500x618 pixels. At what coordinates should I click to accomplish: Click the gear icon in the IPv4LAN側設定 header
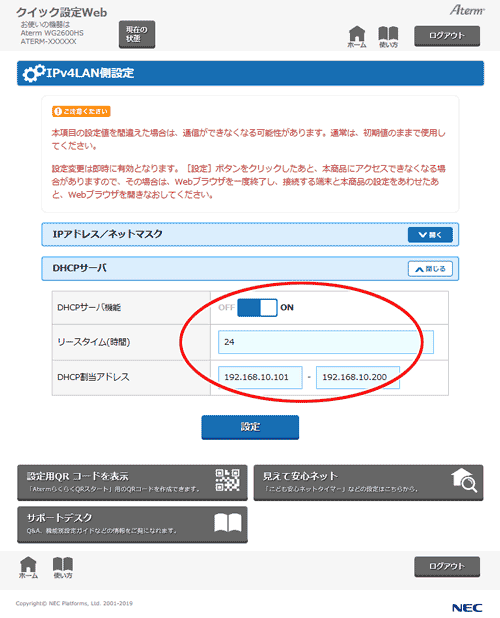tap(33, 73)
